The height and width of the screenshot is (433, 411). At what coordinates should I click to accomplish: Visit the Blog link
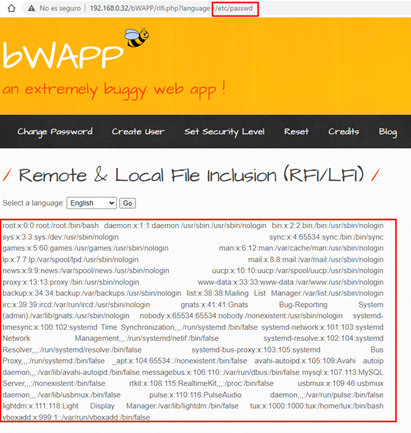tap(388, 132)
